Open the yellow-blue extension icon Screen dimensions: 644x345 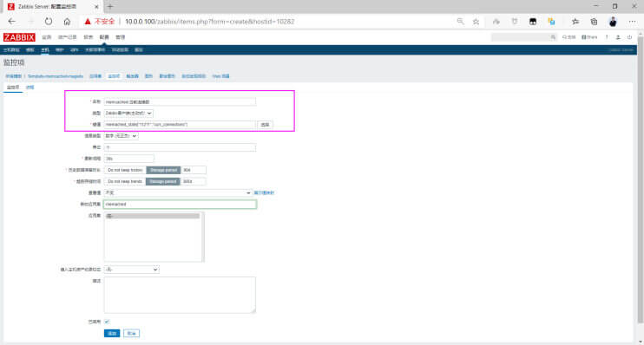(552, 22)
